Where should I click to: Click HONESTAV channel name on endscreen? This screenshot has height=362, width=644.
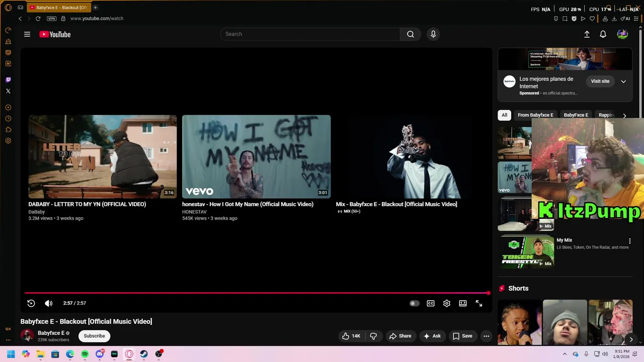(194, 212)
